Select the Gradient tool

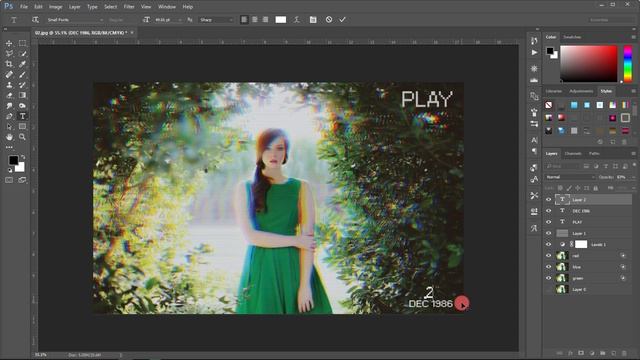[22, 96]
